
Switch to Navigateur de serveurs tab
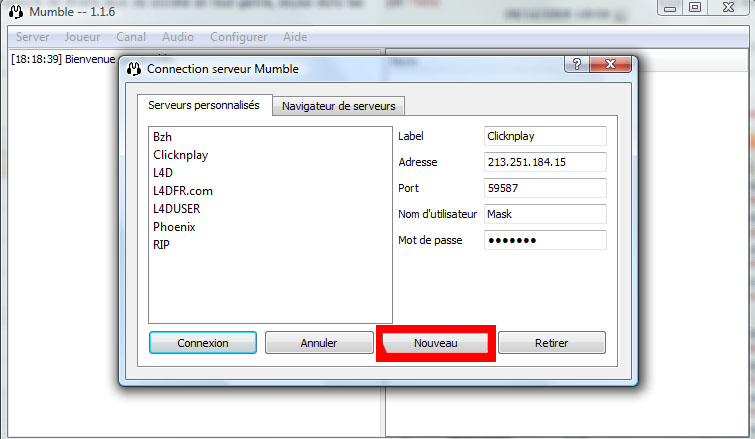(x=338, y=106)
